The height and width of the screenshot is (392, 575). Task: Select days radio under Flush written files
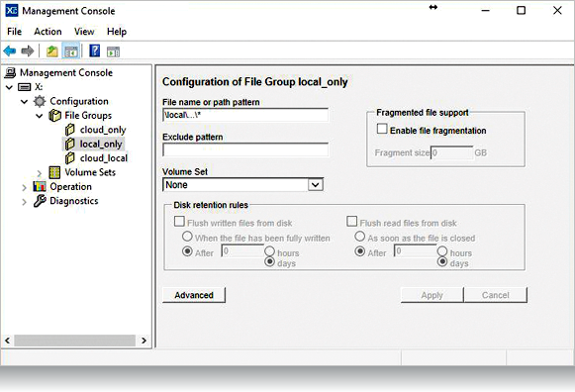point(269,261)
